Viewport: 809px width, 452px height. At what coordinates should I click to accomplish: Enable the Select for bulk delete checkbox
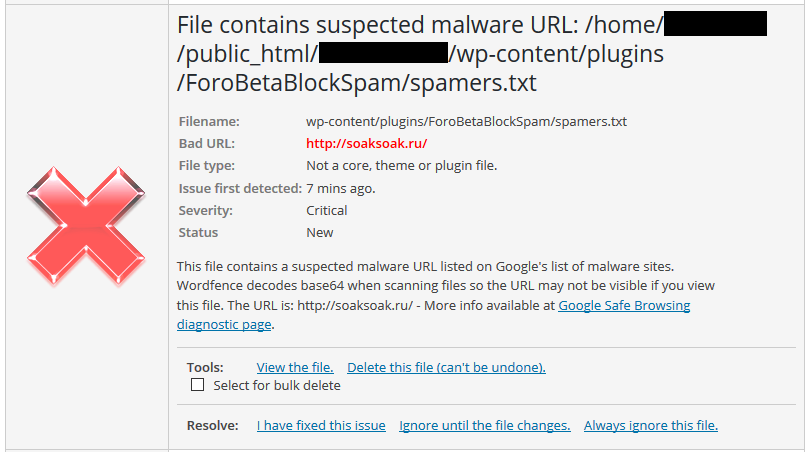tap(197, 385)
